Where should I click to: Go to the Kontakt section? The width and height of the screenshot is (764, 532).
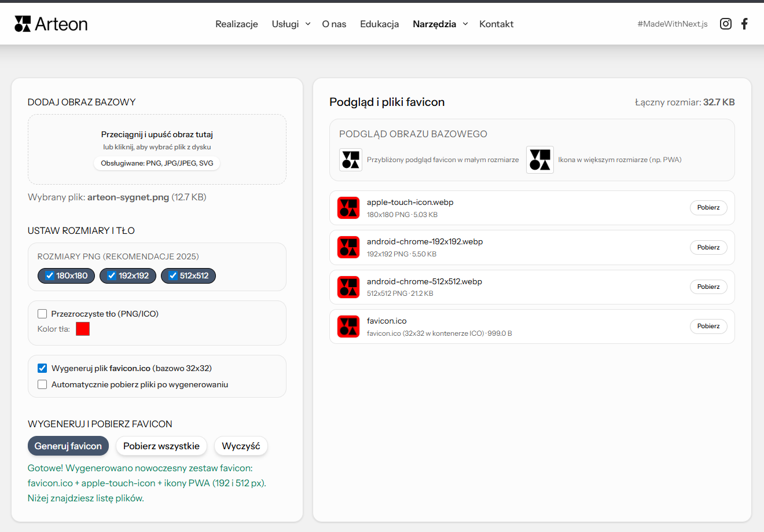click(496, 24)
